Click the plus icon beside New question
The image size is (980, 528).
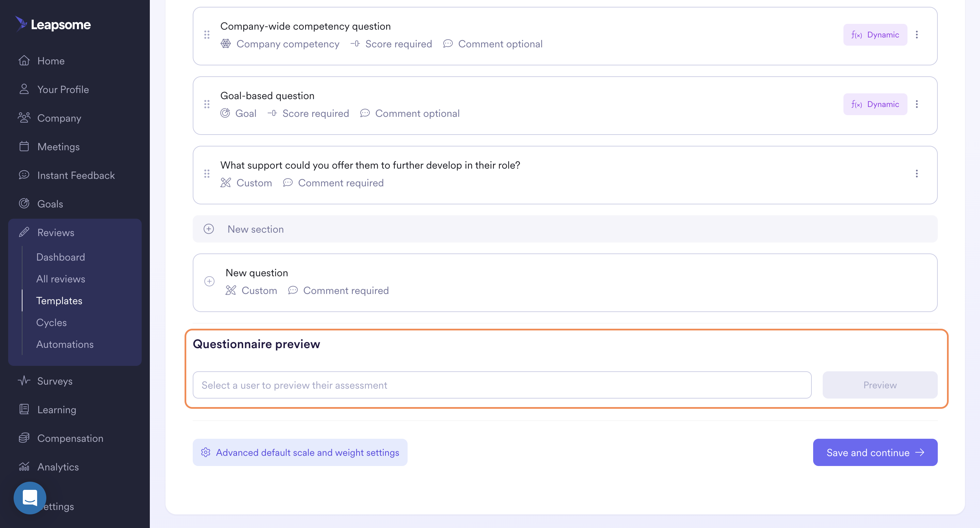209,281
